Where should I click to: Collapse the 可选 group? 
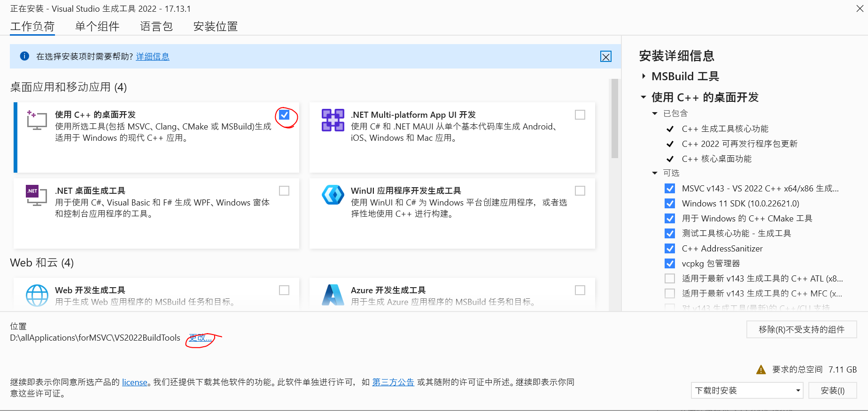tap(655, 173)
